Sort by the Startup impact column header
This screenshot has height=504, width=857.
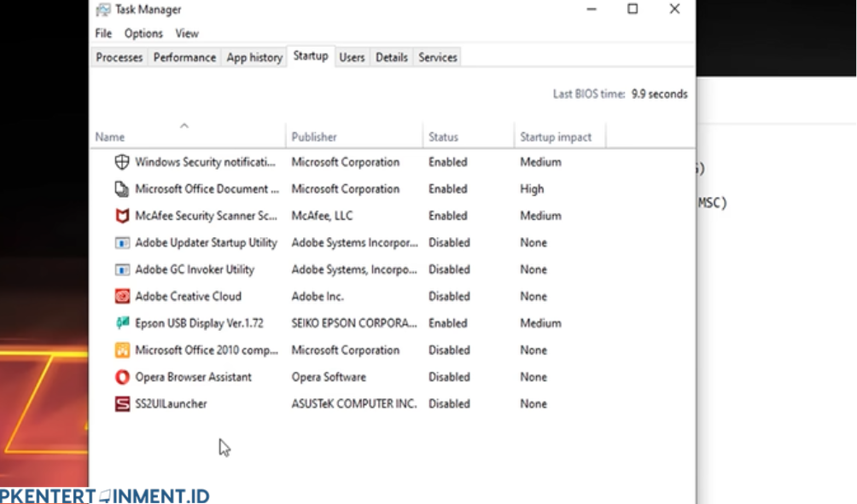click(560, 136)
